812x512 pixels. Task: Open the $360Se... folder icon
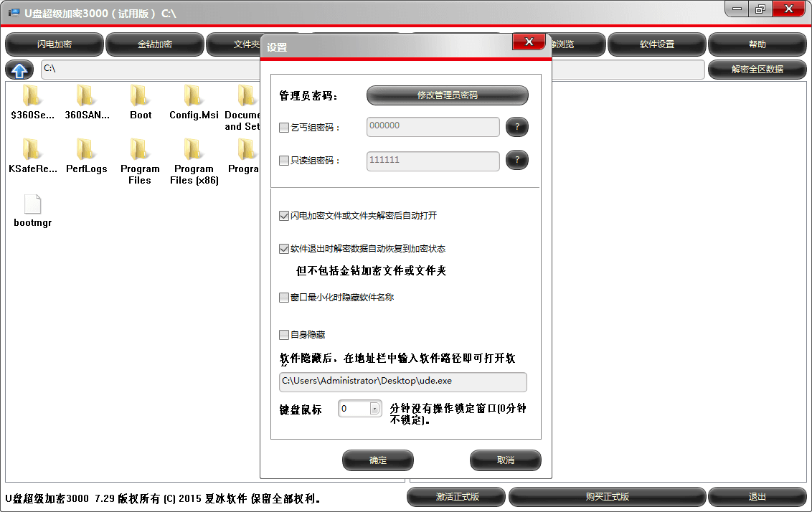tap(32, 96)
